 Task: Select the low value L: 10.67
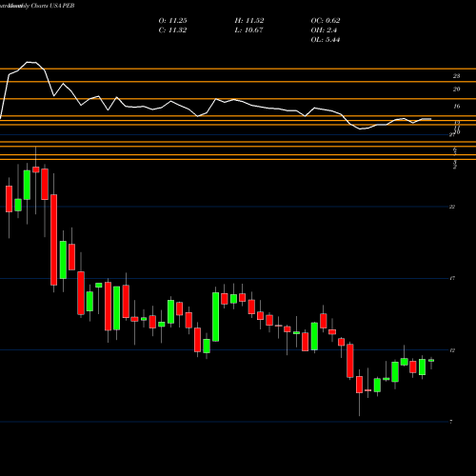tap(248, 30)
